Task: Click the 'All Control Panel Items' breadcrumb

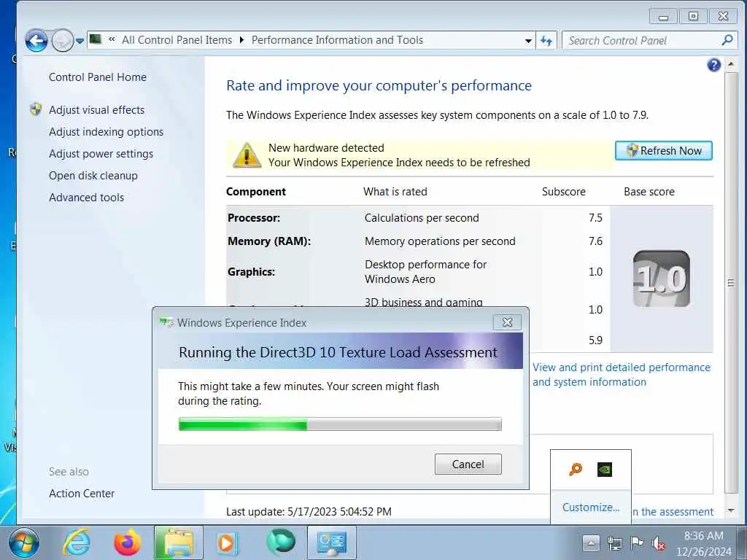Action: (177, 41)
